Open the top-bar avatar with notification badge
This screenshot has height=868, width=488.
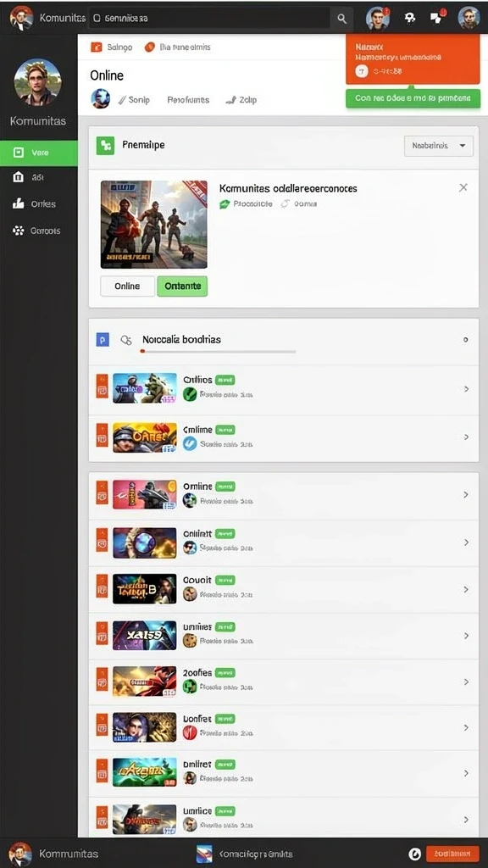378,19
